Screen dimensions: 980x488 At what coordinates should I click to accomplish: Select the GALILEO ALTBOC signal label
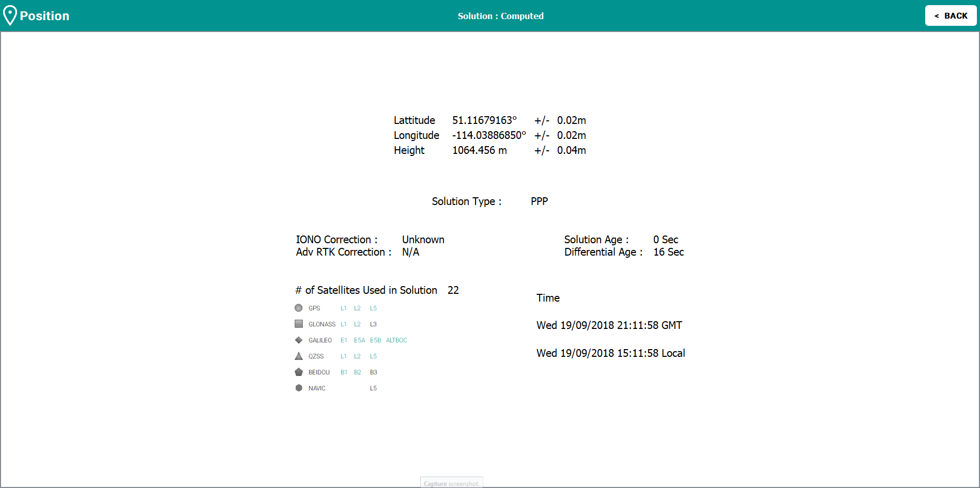click(396, 340)
